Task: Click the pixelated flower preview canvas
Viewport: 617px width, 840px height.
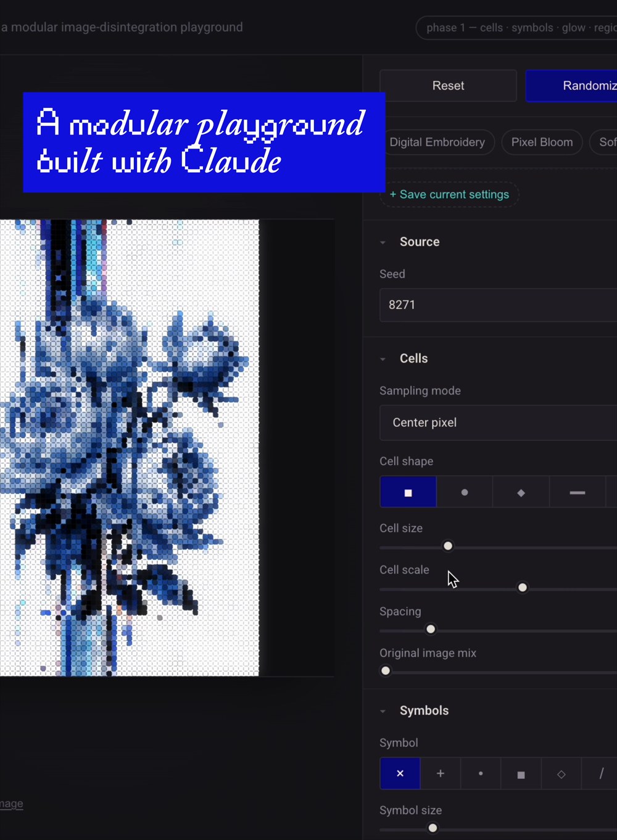Action: click(x=129, y=448)
